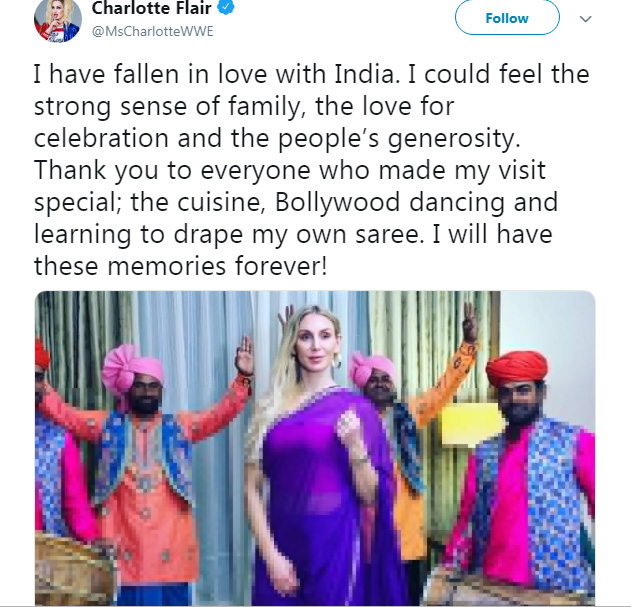This screenshot has height=607, width=631.
Task: Click the phrase 'Bollywood dancing' in tweet
Action: point(390,202)
